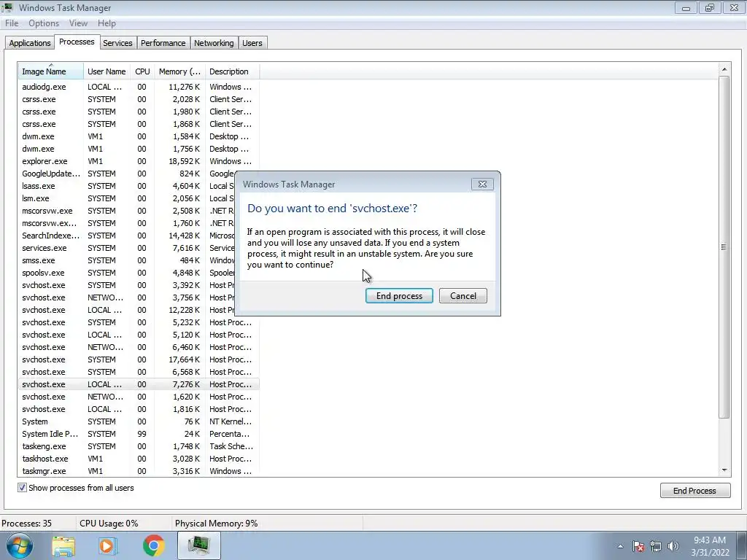The width and height of the screenshot is (747, 560).
Task: Cancel the end process dialog
Action: [x=463, y=296]
